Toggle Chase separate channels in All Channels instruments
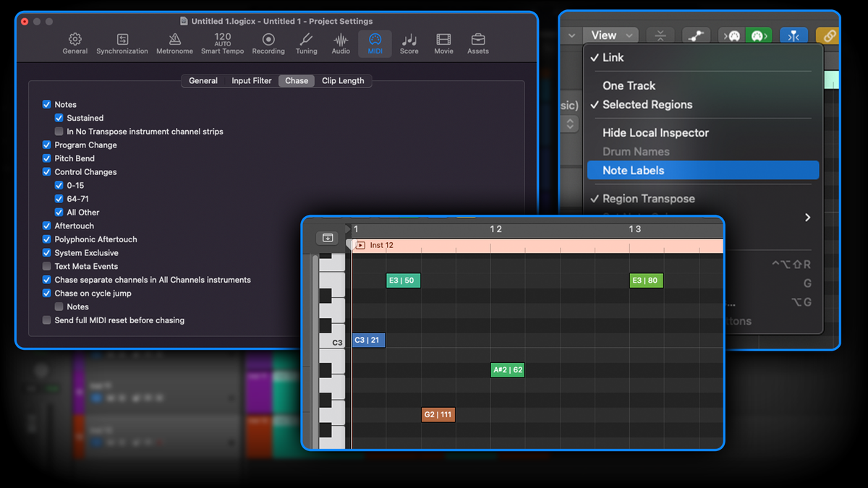This screenshot has width=868, height=488. pos(47,280)
